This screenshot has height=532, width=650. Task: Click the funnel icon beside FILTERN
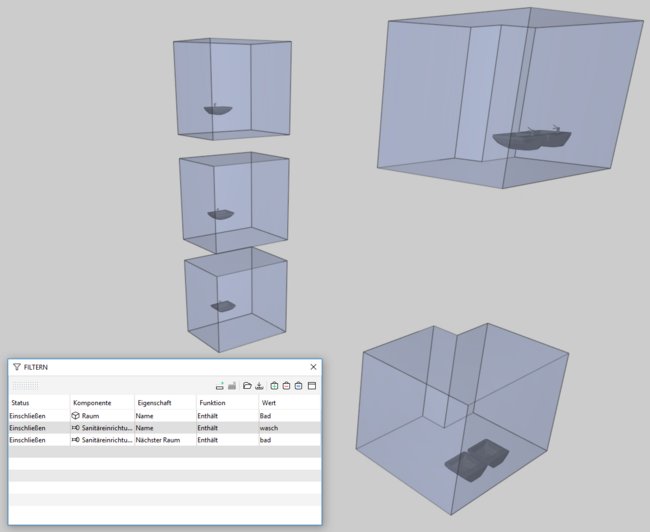click(x=17, y=367)
